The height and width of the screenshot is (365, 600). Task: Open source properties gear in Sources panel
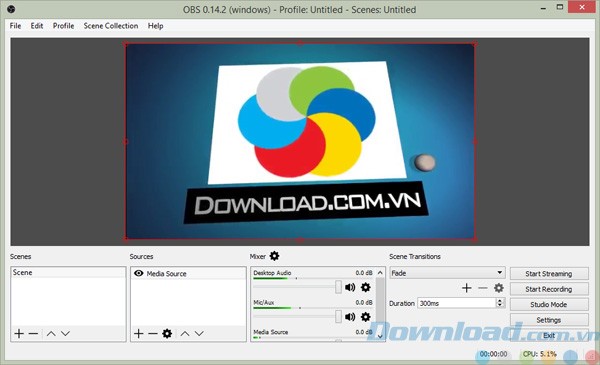click(x=167, y=334)
